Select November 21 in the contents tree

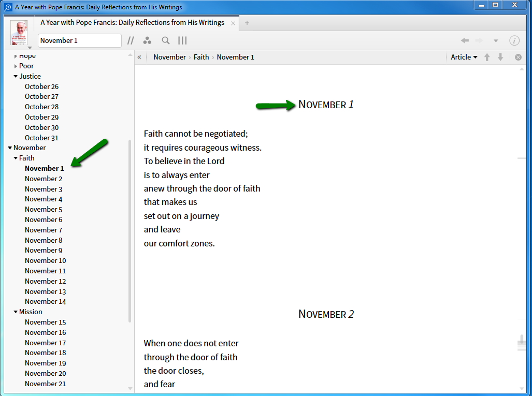pos(45,384)
